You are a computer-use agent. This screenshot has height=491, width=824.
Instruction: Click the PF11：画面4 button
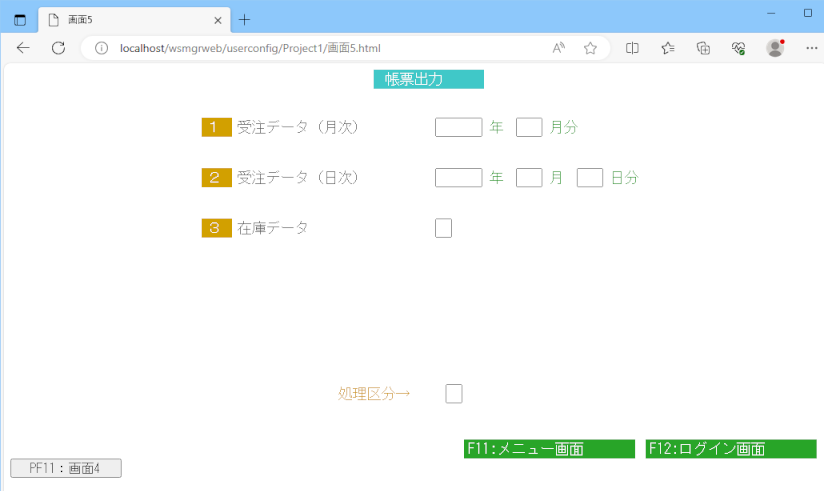[66, 468]
